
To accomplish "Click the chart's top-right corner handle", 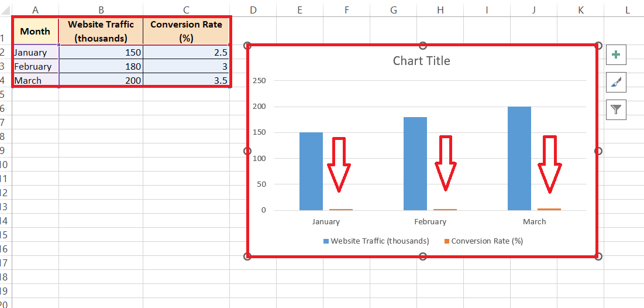I will coord(598,45).
